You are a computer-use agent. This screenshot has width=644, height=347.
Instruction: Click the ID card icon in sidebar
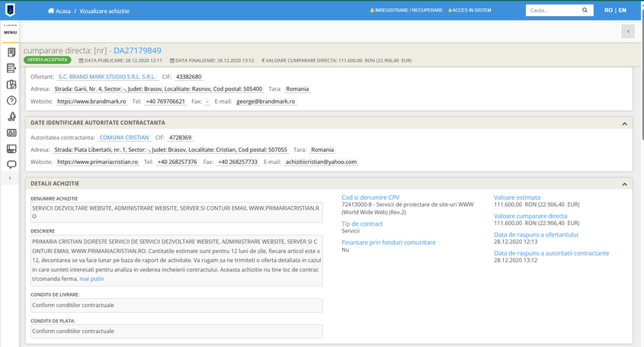[x=11, y=133]
